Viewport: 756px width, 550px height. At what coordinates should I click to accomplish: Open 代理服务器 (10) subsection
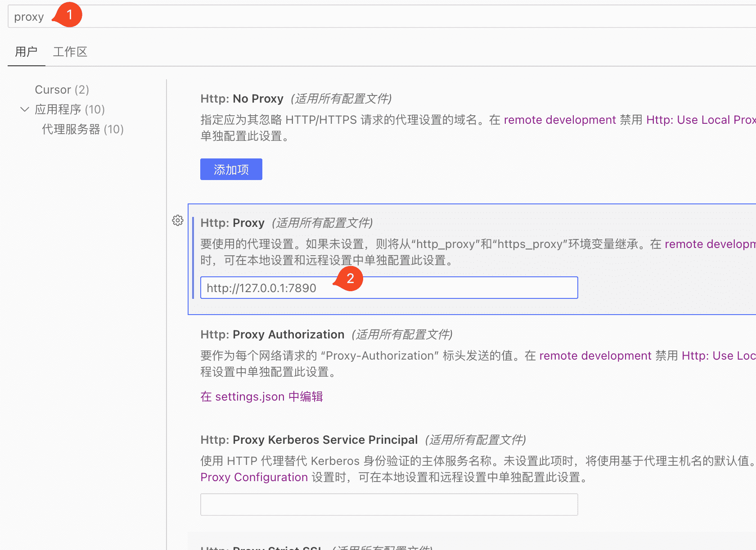tap(82, 129)
